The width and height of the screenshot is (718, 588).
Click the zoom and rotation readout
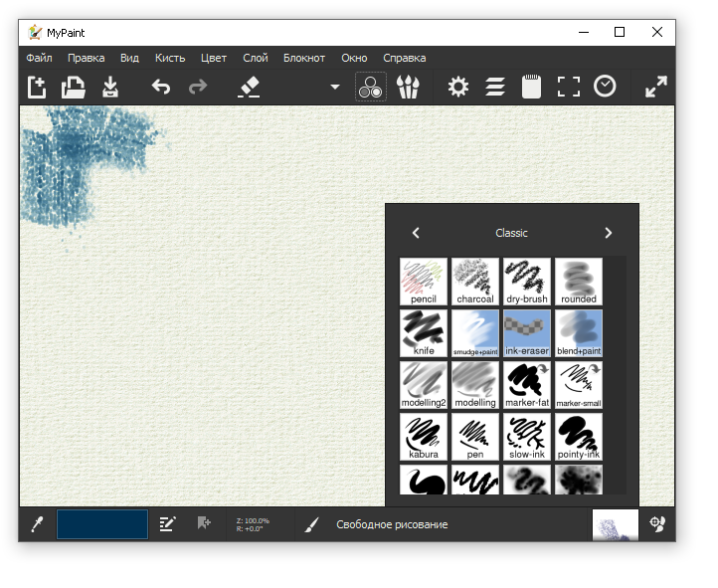coord(253,524)
